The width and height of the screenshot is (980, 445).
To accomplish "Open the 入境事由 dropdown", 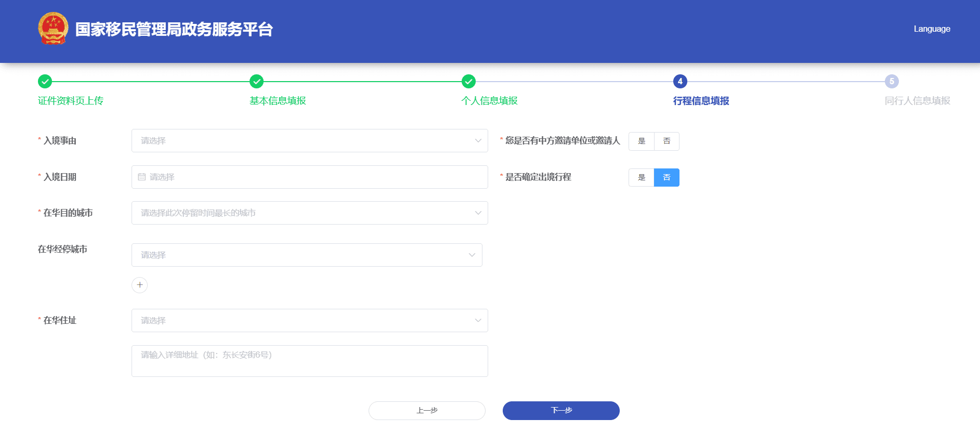I will 310,141.
